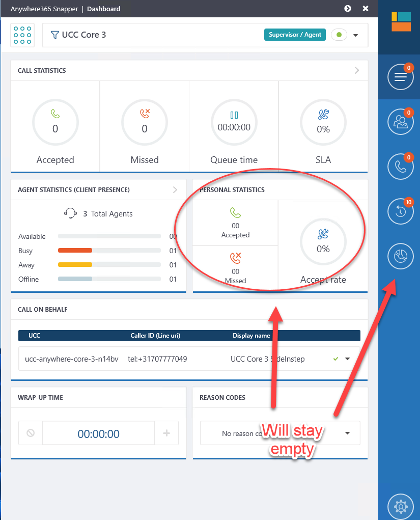The width and height of the screenshot is (420, 520).
Task: Click the Accepted calls statistic circle
Action: tap(55, 122)
